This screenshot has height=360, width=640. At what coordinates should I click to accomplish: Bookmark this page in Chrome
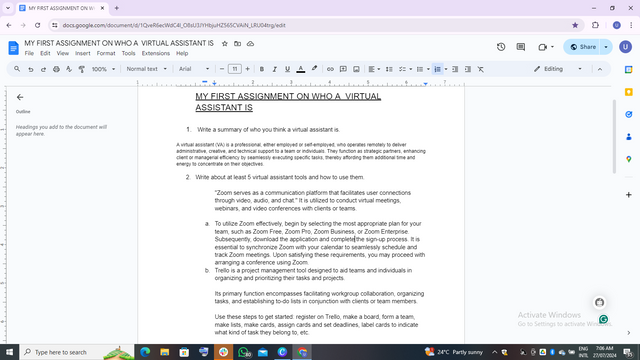click(x=575, y=25)
